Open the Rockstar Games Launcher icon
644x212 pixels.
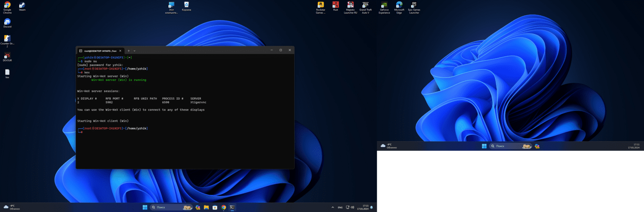click(320, 5)
